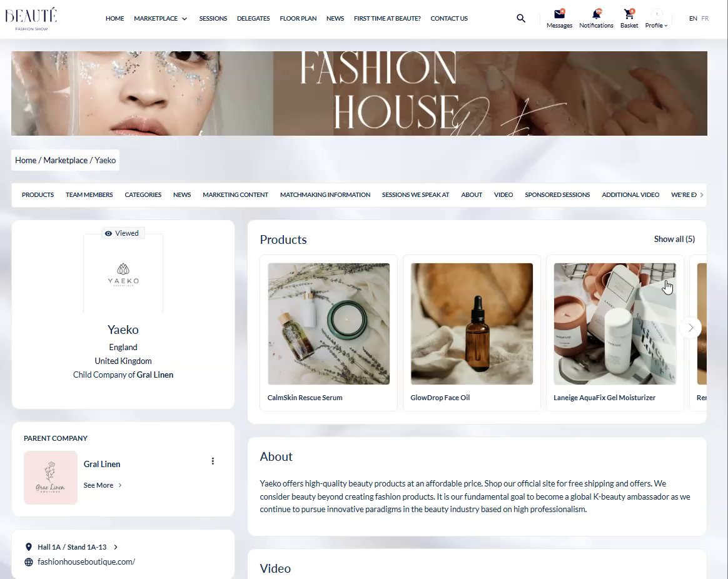Click the chevron next to See More
728x579 pixels.
click(x=120, y=485)
